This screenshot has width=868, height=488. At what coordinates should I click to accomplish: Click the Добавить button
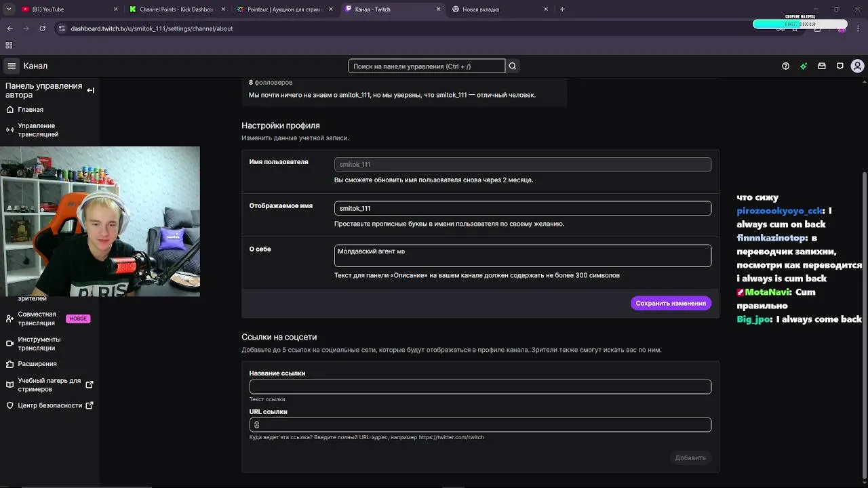(x=690, y=457)
